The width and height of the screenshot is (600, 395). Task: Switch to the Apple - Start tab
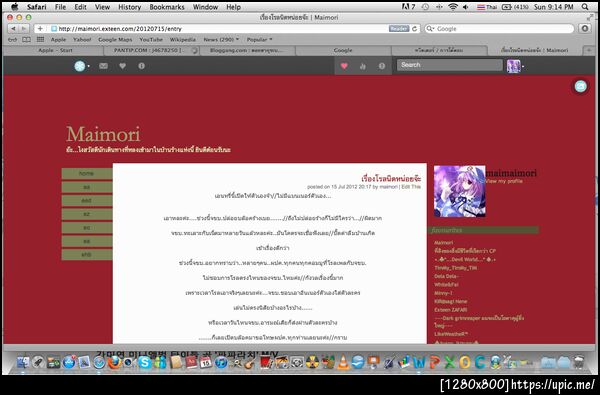54,50
